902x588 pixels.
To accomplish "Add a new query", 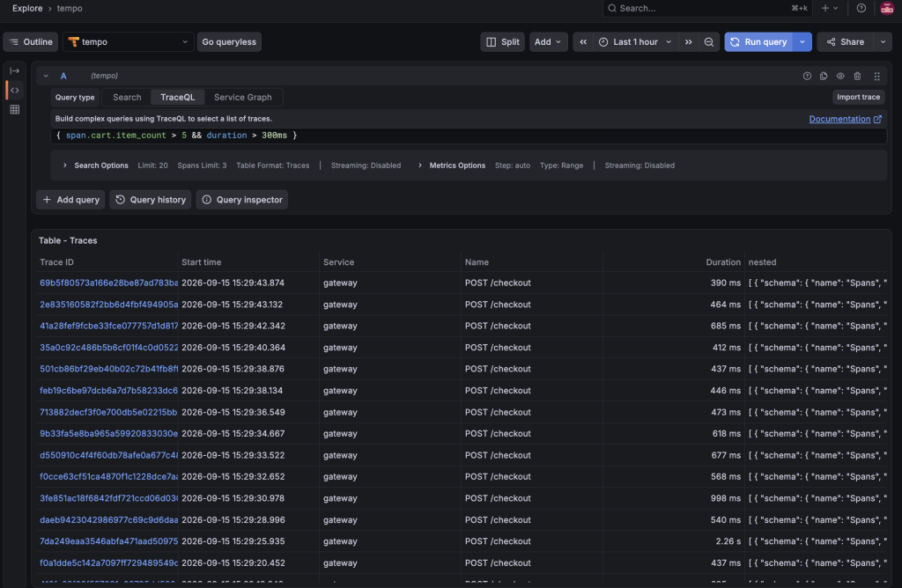I will click(70, 200).
